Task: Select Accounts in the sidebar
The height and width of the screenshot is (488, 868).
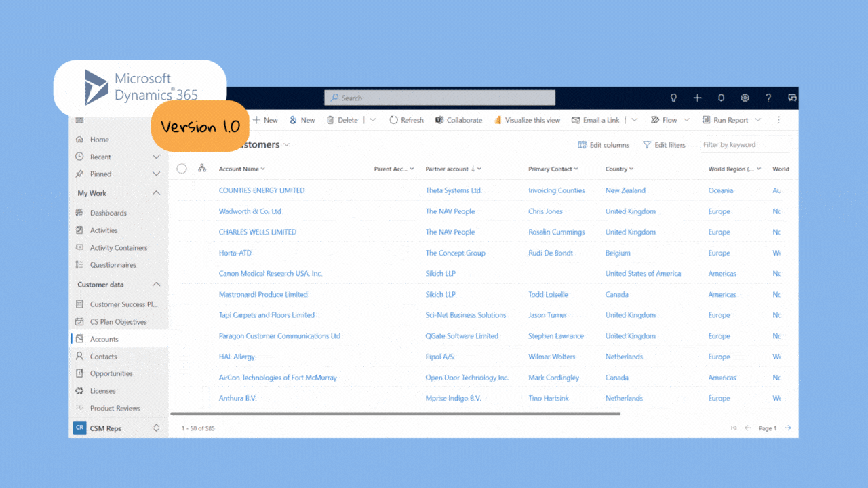Action: pos(118,339)
